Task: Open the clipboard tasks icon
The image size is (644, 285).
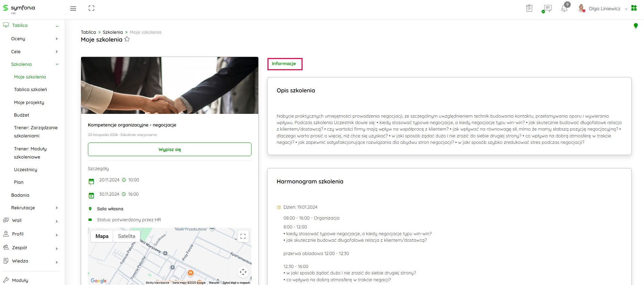Action: (x=529, y=9)
